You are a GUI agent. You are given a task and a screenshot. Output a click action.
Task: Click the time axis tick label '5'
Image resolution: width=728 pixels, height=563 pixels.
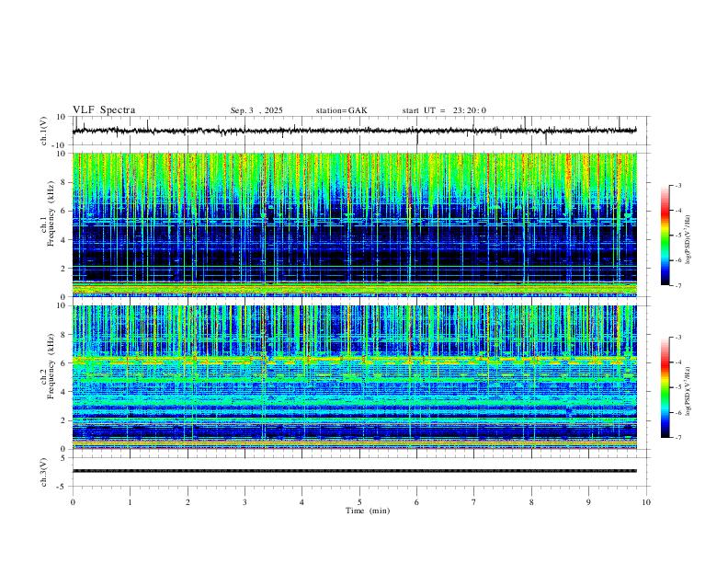click(x=359, y=502)
